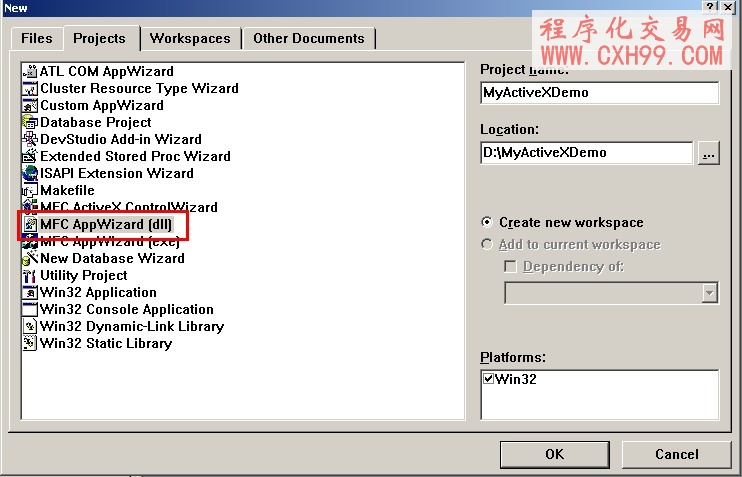
Task: Open the Dependency of dropdown list
Action: 709,293
